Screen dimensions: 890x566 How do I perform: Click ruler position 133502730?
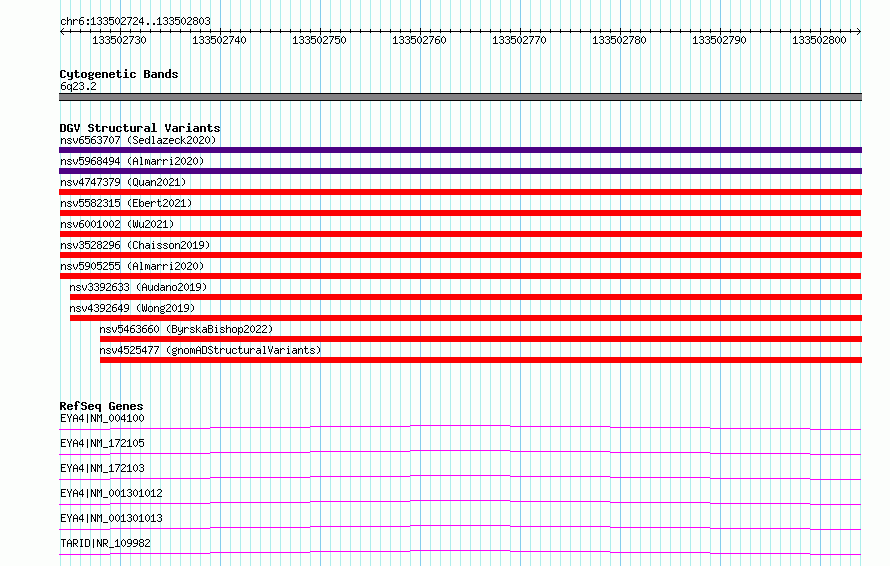119,40
